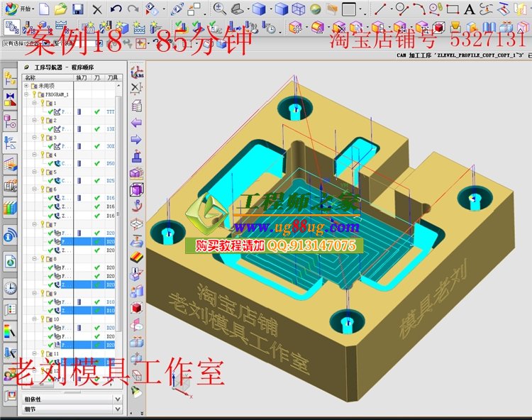Click the Undo arrow in toolbar
This screenshot has width=532, height=420.
pyautogui.click(x=116, y=9)
